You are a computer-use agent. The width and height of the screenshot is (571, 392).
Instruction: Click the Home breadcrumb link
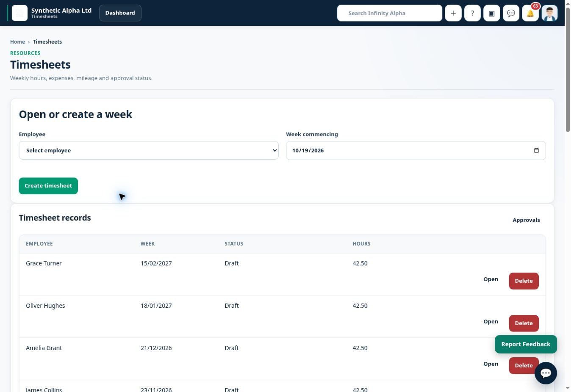[x=17, y=41]
